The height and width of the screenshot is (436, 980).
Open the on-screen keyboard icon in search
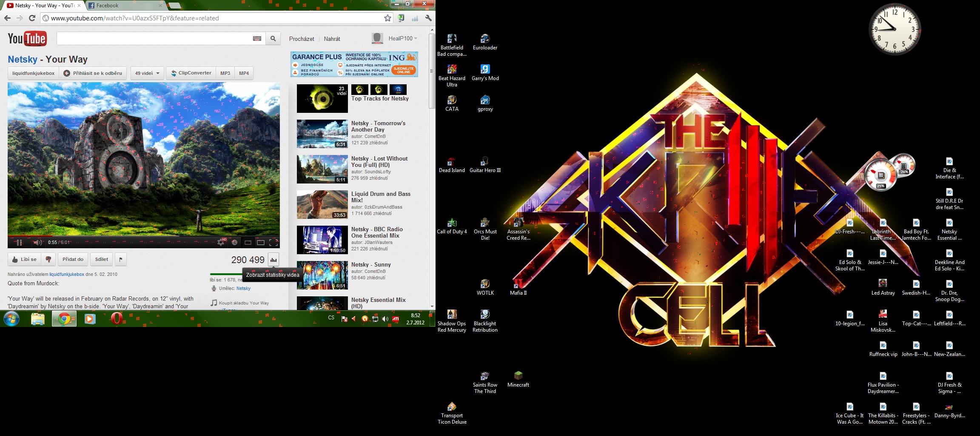pyautogui.click(x=257, y=38)
